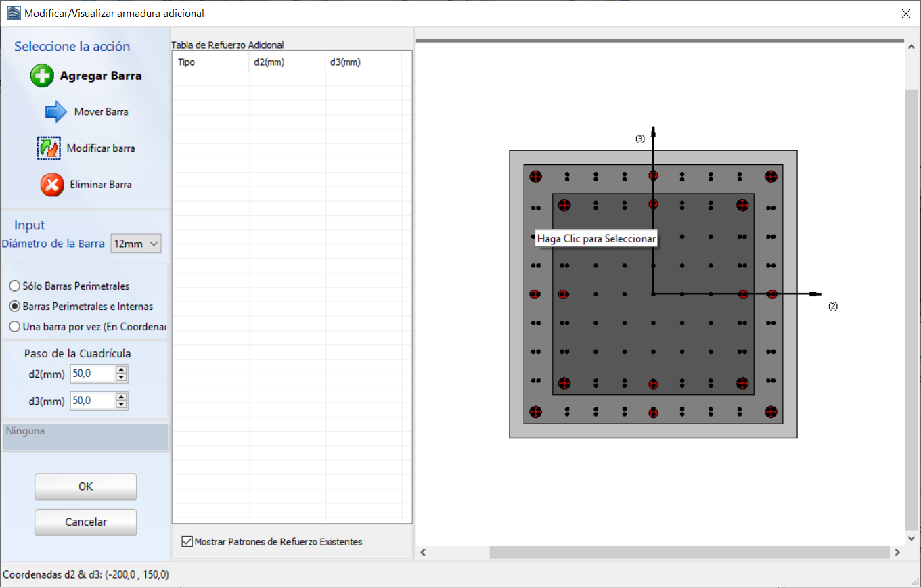Select the blue Mover Barra arrow icon
The width and height of the screenshot is (921, 588).
click(x=56, y=112)
